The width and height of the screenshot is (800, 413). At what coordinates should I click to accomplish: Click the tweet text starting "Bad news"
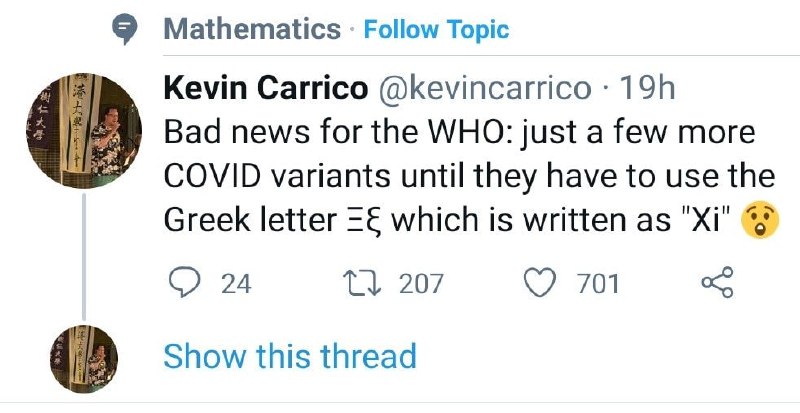pos(457,133)
